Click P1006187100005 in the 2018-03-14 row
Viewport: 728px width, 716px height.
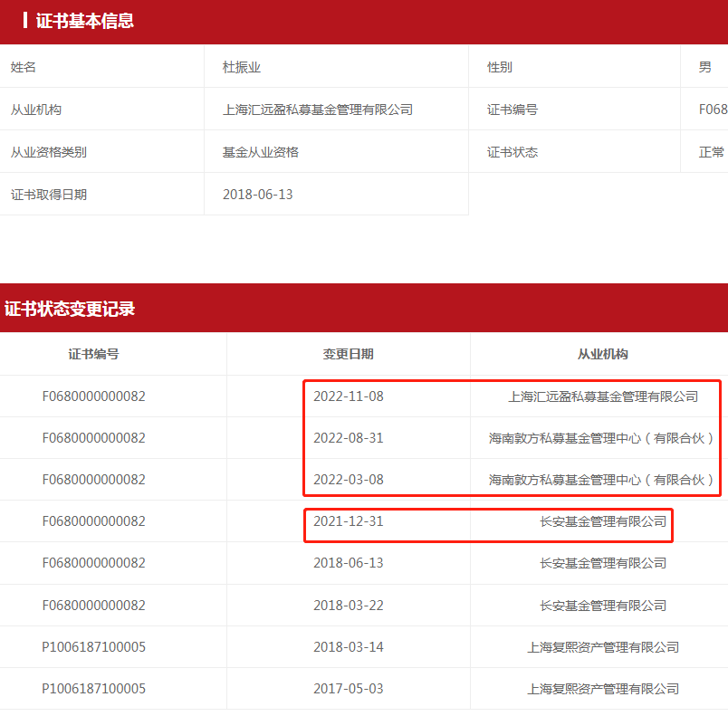94,647
